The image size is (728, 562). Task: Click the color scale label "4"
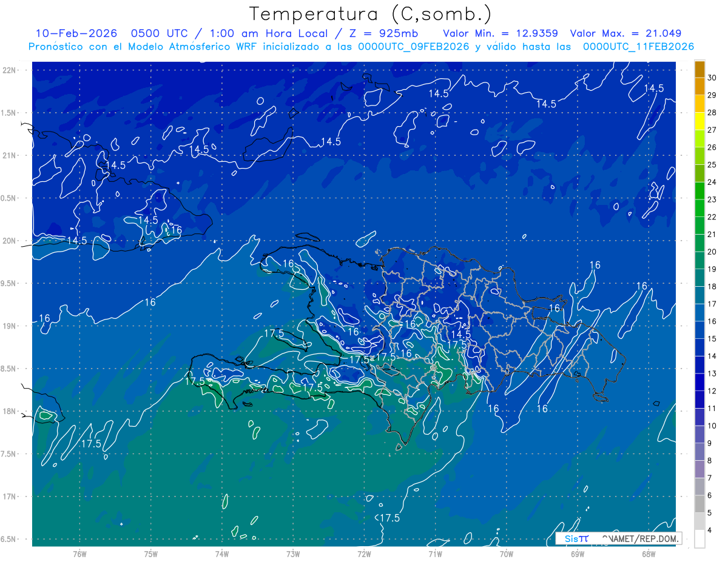pyautogui.click(x=711, y=530)
